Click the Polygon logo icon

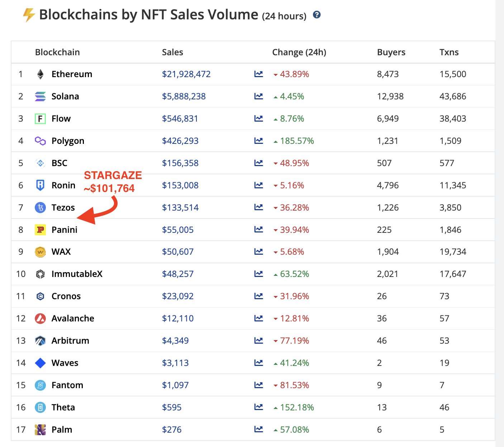pyautogui.click(x=40, y=141)
